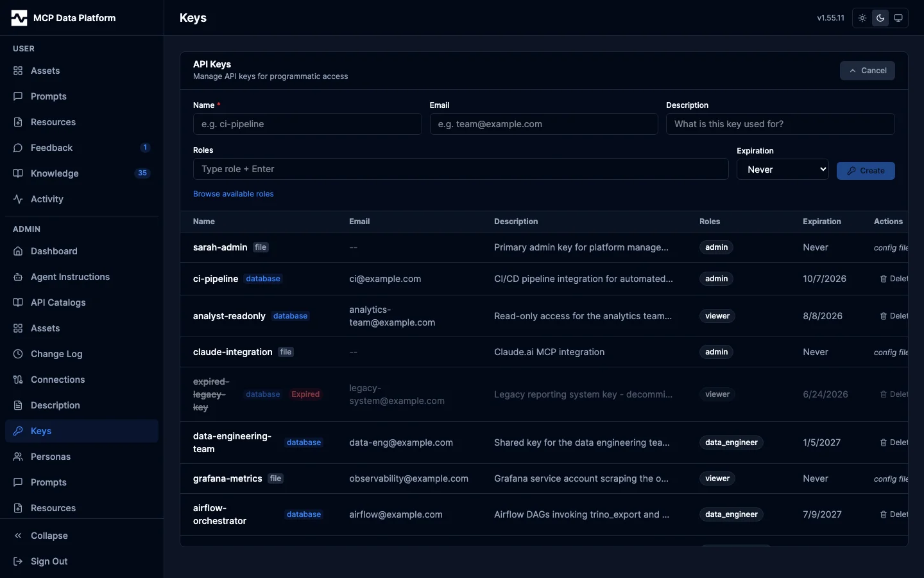Open Knowledge book icon

point(18,173)
